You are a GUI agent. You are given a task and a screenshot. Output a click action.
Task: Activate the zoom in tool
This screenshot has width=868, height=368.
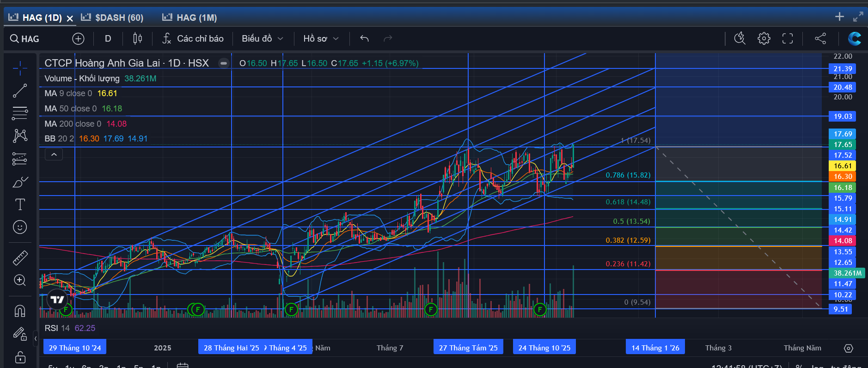coord(20,280)
